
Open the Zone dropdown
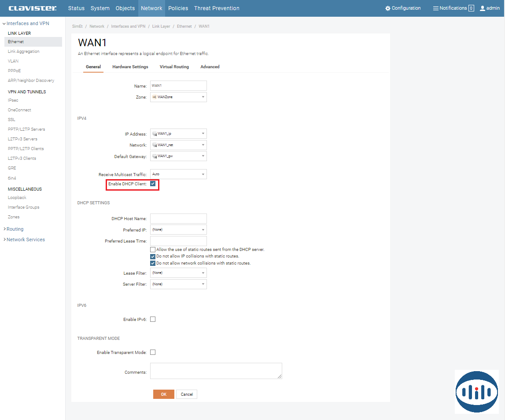click(178, 97)
